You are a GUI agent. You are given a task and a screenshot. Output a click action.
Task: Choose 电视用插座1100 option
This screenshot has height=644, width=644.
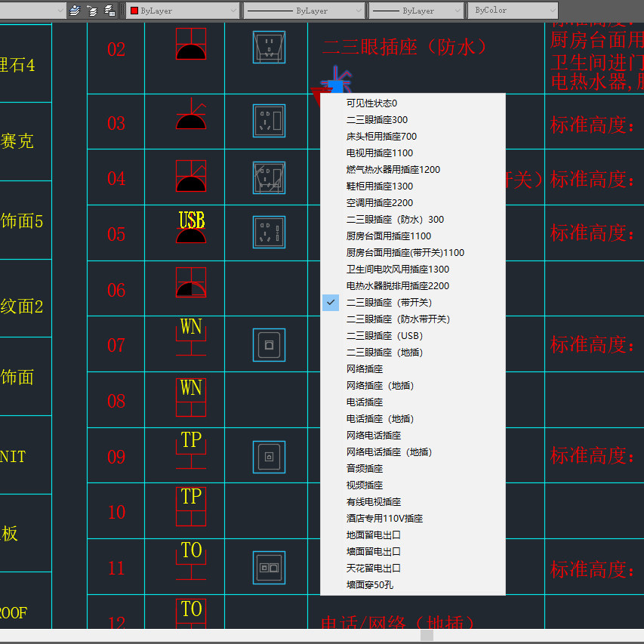[x=413, y=153]
